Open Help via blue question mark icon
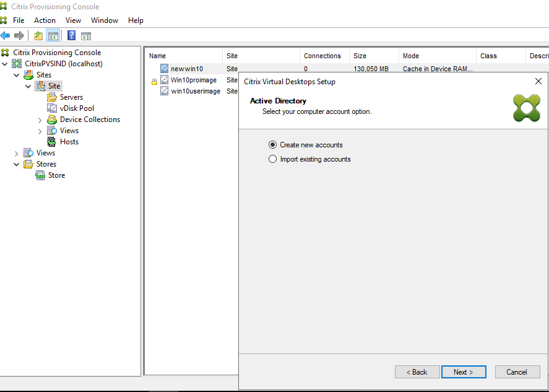The width and height of the screenshot is (549, 392). [x=71, y=35]
